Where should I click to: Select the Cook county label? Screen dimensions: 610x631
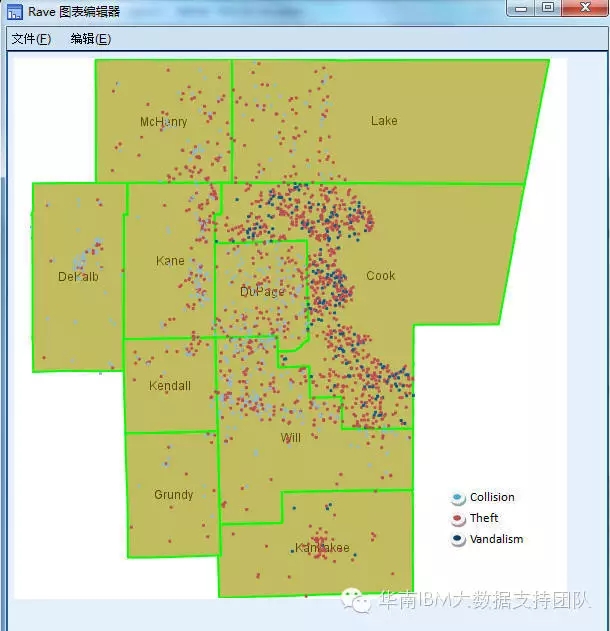coord(381,276)
